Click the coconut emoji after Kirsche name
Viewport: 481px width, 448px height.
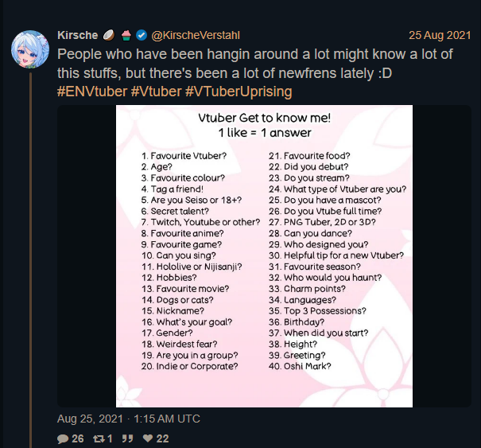(x=109, y=35)
